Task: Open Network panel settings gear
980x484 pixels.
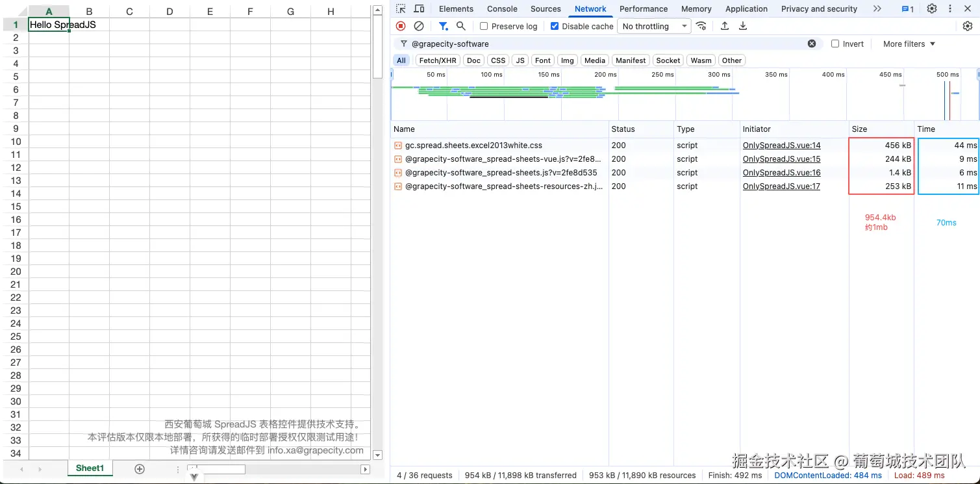Action: click(x=967, y=26)
